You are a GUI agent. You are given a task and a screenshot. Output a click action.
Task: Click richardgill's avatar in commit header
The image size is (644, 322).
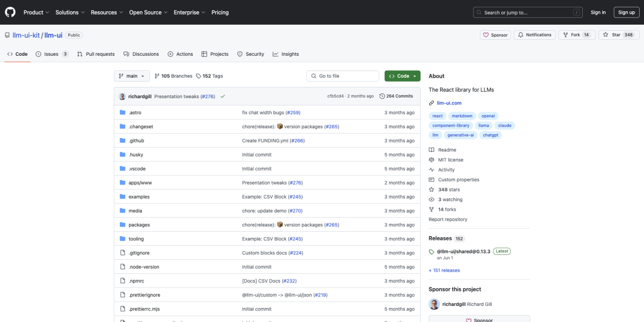tap(122, 96)
